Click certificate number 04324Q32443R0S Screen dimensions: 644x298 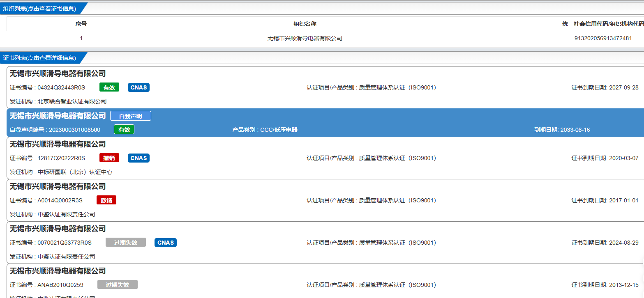click(61, 87)
